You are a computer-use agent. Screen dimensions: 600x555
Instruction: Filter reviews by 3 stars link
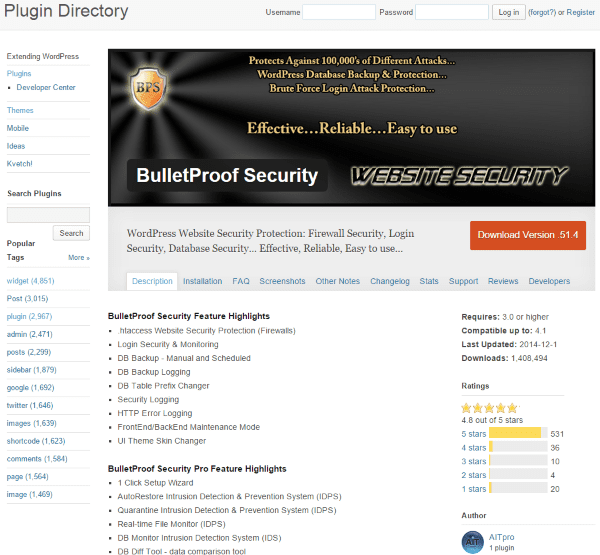pyautogui.click(x=473, y=462)
